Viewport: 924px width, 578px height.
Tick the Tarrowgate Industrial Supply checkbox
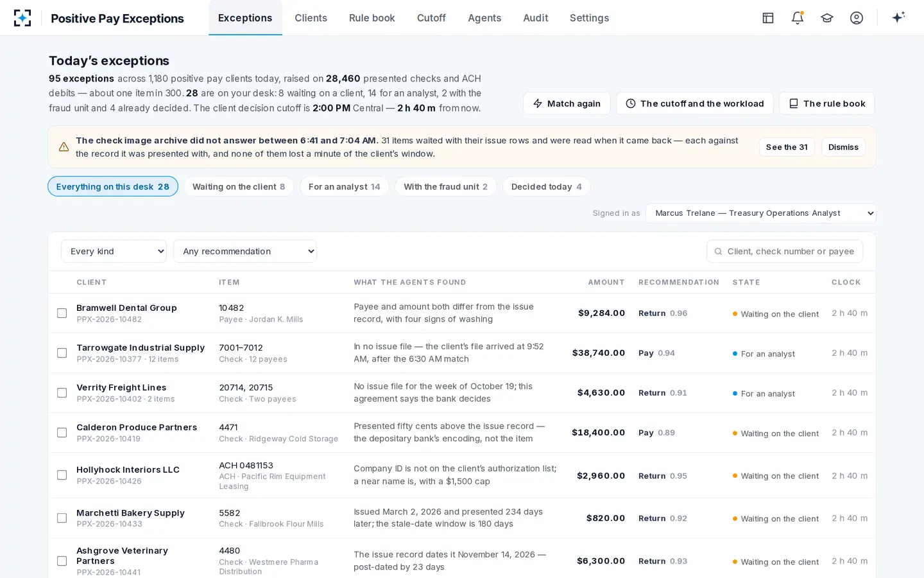click(x=62, y=353)
